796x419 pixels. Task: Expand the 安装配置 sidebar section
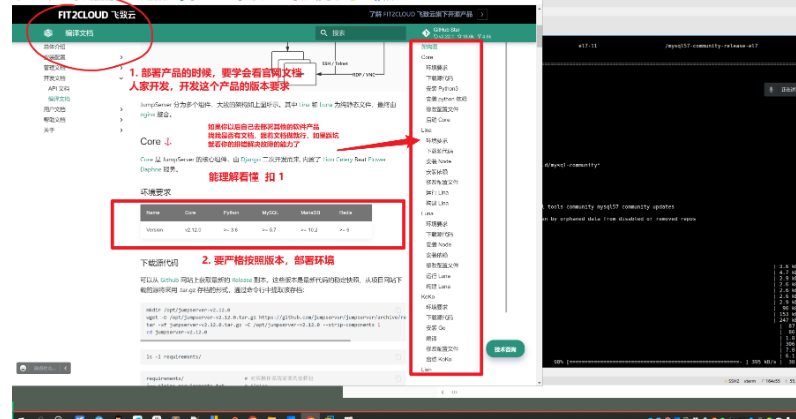pos(121,57)
